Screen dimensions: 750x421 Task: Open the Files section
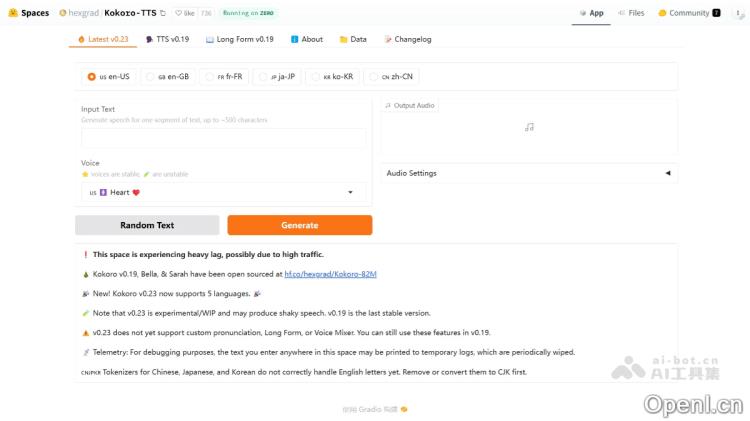(631, 13)
